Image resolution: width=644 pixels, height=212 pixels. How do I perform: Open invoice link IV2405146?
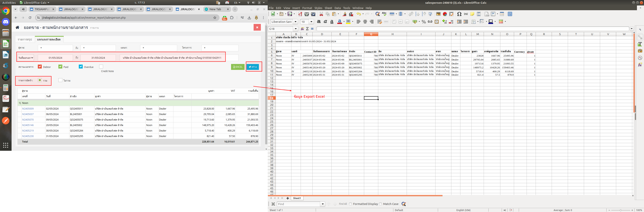coord(28,125)
